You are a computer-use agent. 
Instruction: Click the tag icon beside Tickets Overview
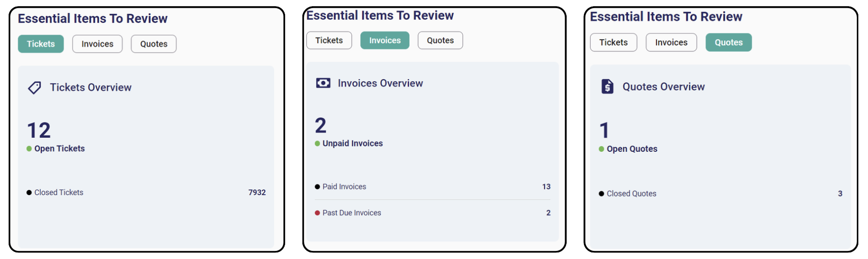[34, 88]
